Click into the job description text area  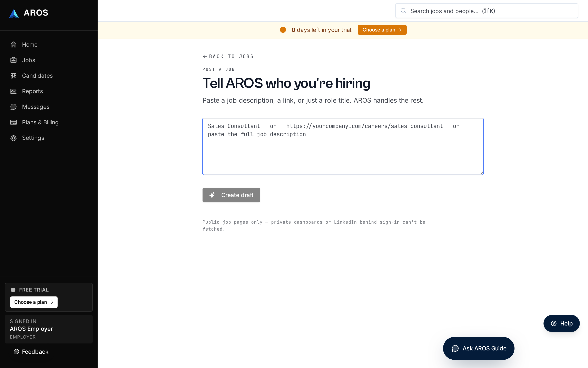tap(343, 146)
